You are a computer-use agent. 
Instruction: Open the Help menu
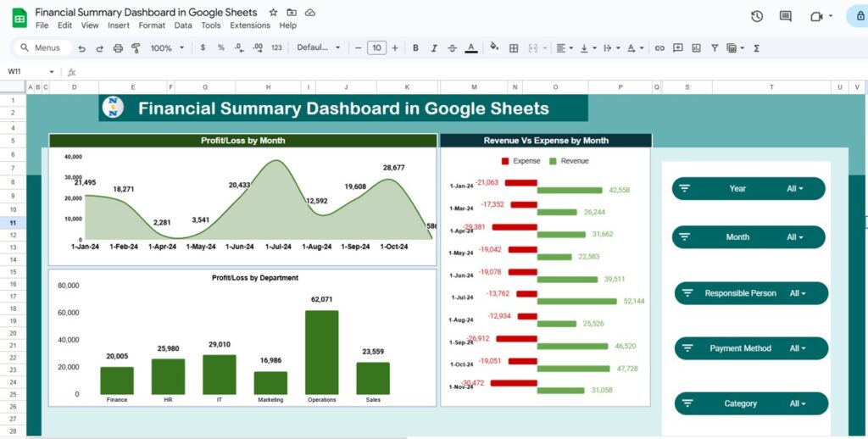(288, 25)
